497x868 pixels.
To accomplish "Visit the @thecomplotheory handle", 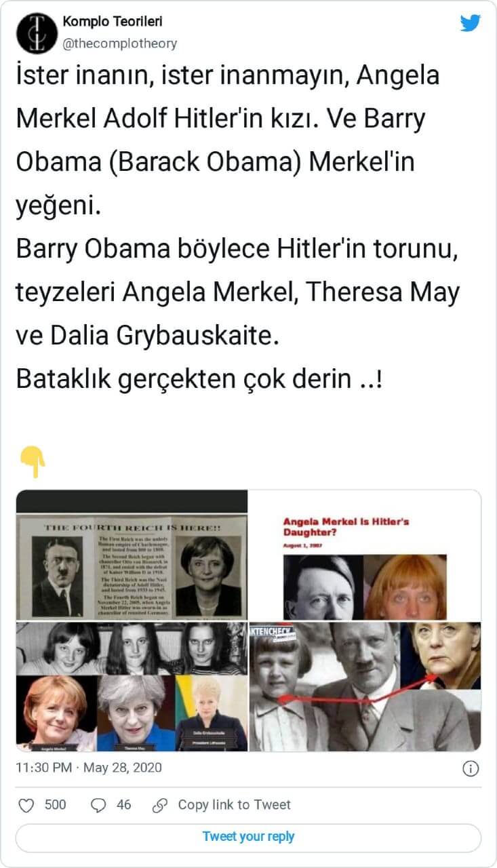I will [119, 43].
